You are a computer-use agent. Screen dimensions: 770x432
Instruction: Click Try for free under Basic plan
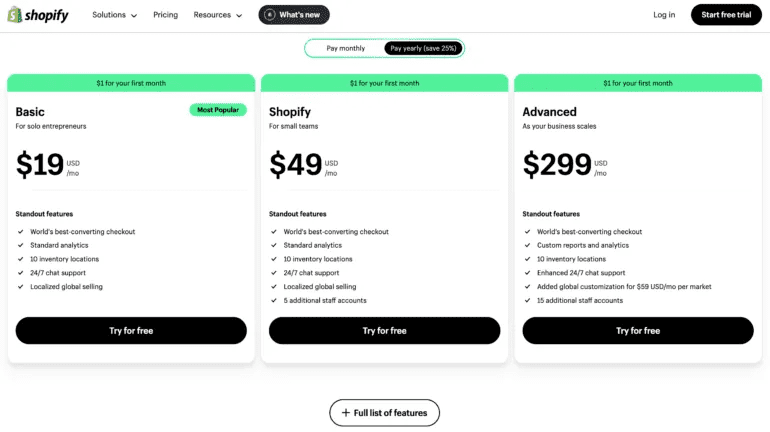click(131, 331)
